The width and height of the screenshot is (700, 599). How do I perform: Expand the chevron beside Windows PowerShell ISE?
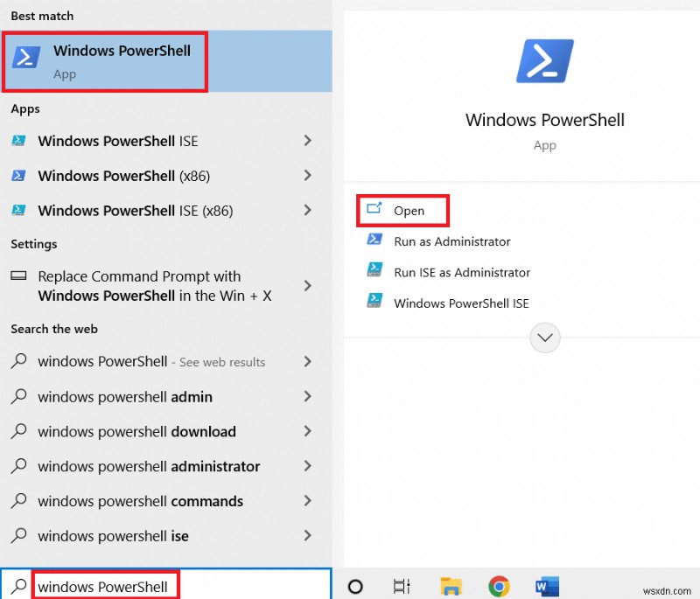[308, 141]
